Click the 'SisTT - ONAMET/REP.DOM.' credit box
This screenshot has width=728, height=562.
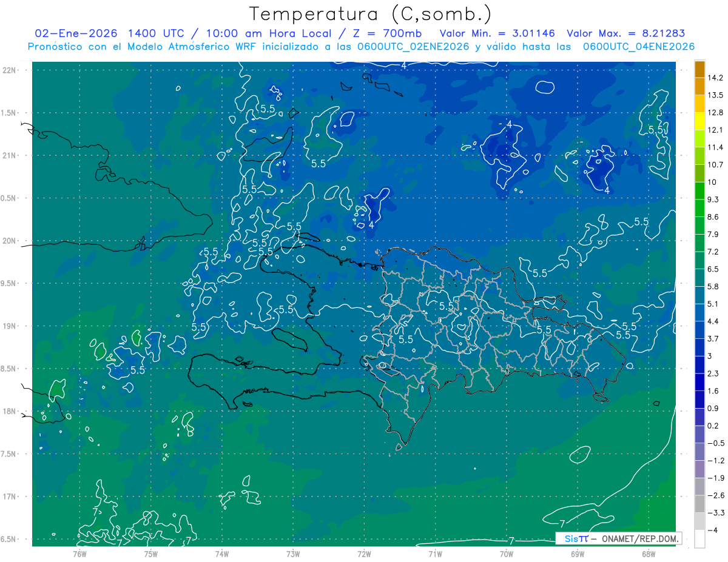tap(619, 538)
